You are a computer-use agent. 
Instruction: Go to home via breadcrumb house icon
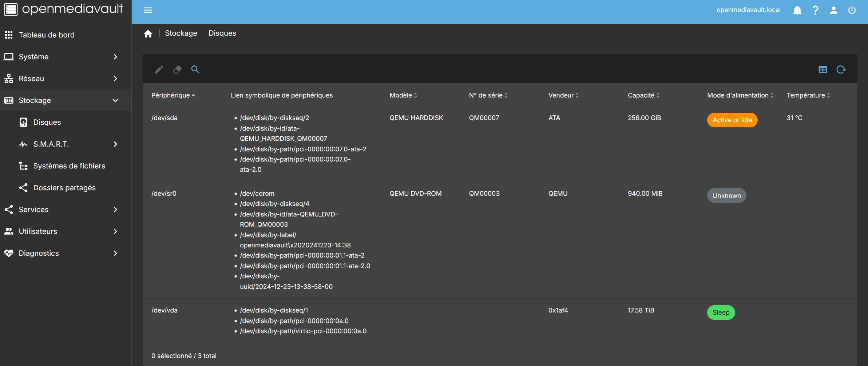coord(148,34)
